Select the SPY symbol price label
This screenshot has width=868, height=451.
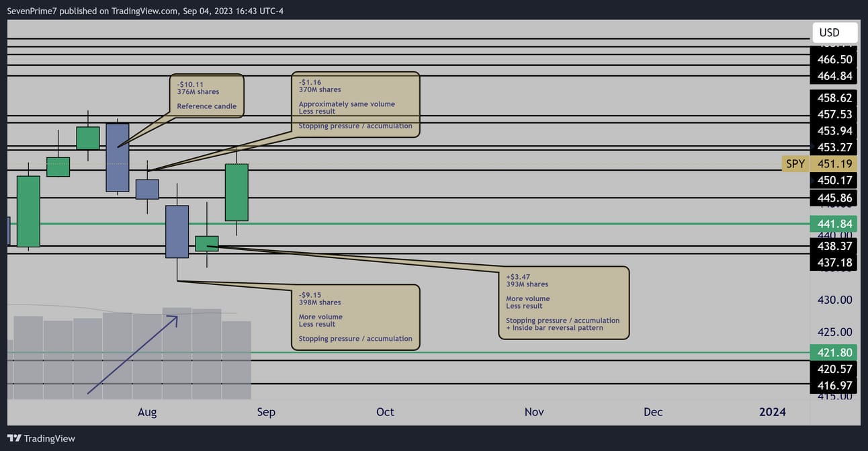795,164
